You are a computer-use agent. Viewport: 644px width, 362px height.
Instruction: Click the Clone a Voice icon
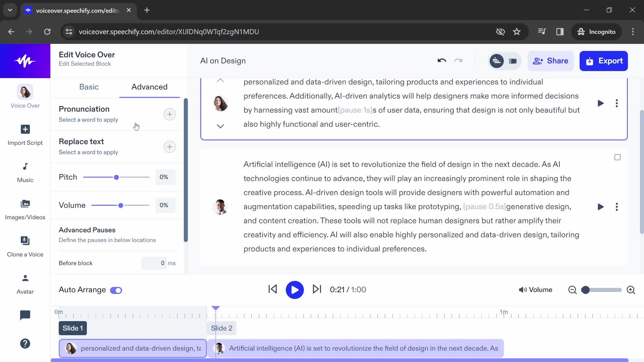pos(25,241)
